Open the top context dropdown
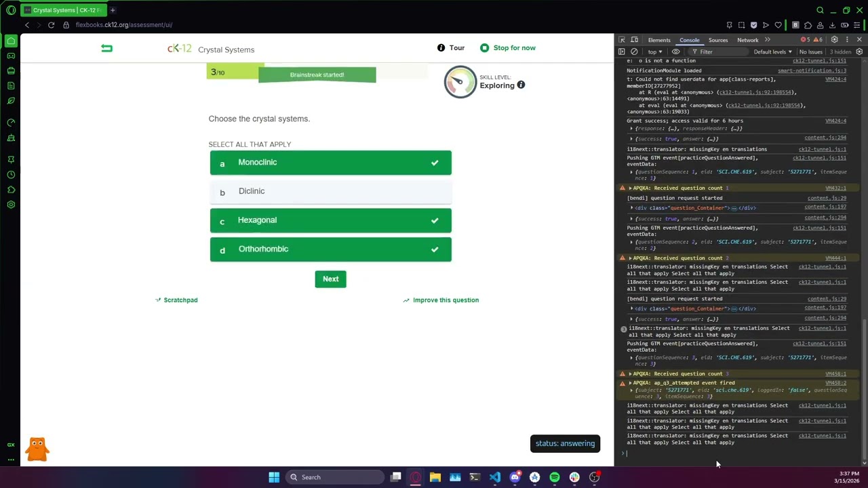 (654, 52)
